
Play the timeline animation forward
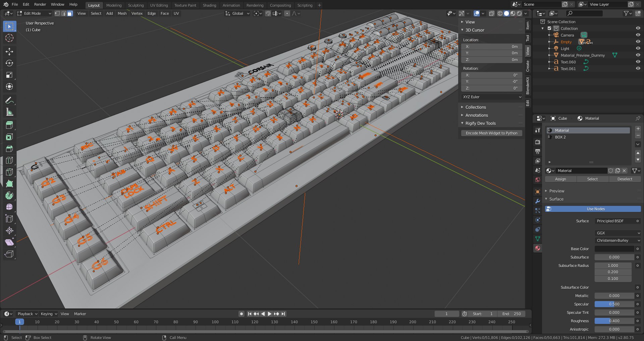(x=269, y=314)
